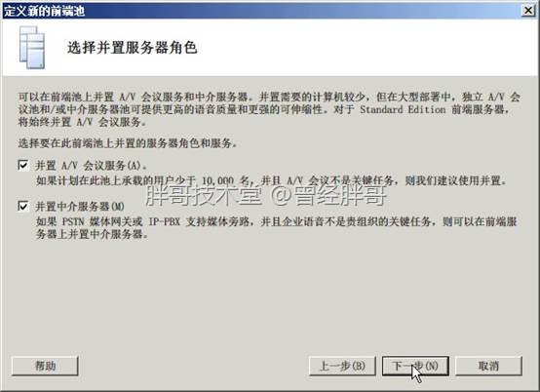Close the dialog with the X button
The image size is (540, 392).
pos(528,11)
